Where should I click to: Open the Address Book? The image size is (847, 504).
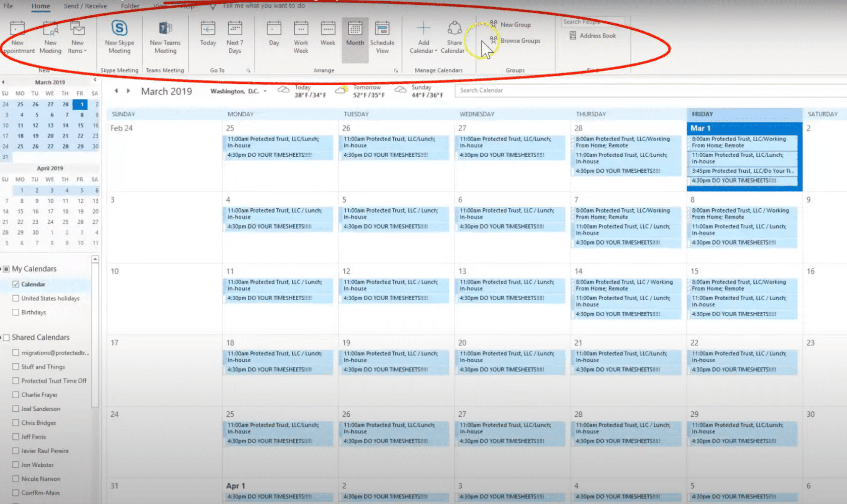[592, 36]
